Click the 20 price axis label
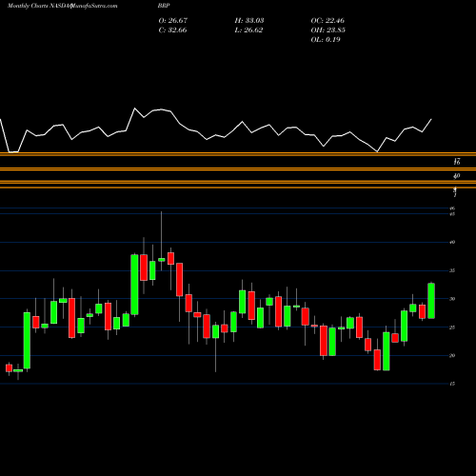 point(452,355)
